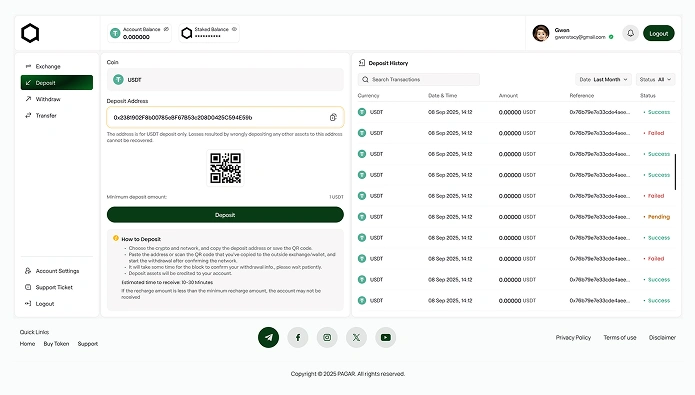Click the USDT coin icon in the Pending row
The height and width of the screenshot is (395, 695).
pos(362,217)
